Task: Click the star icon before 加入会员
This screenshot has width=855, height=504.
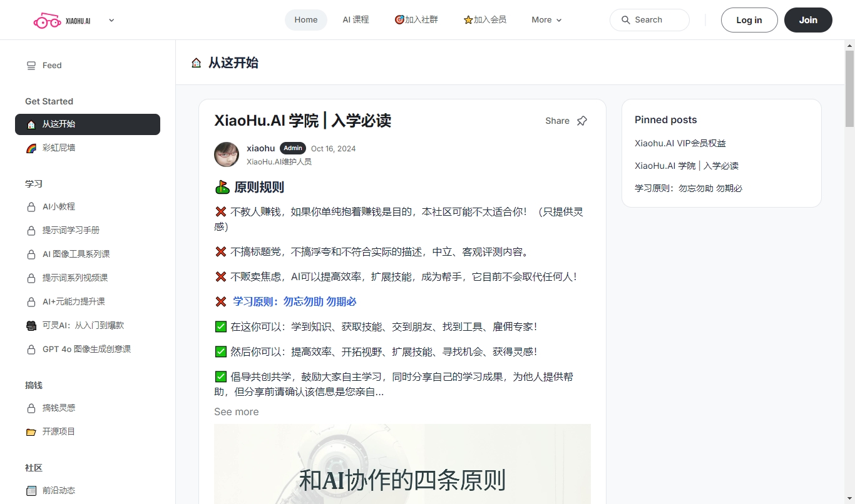Action: [468, 20]
